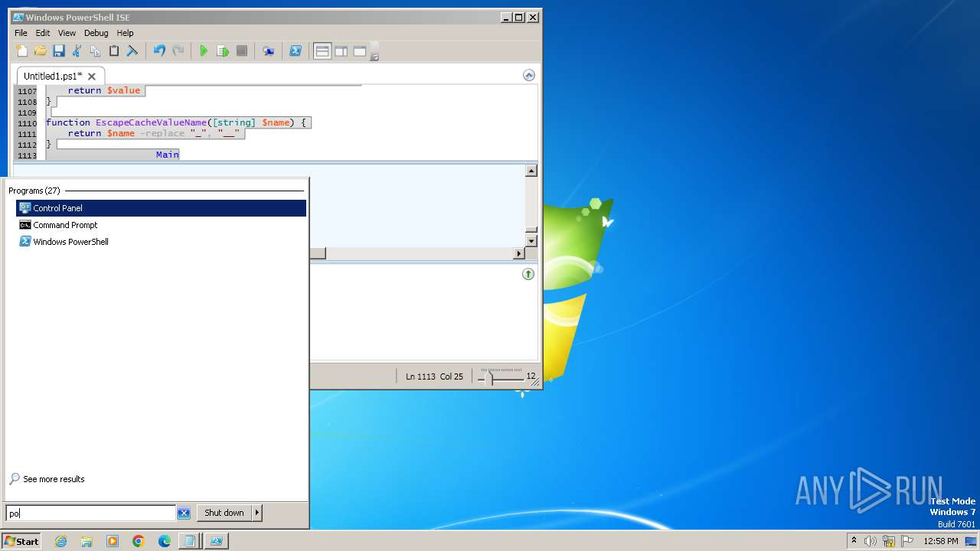Click the 12:58 PM clock

click(x=941, y=541)
